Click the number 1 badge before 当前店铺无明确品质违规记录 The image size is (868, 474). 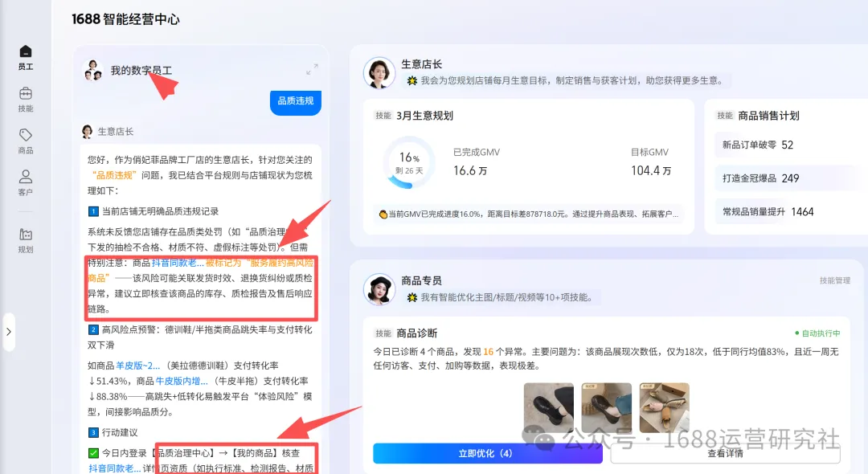point(93,211)
